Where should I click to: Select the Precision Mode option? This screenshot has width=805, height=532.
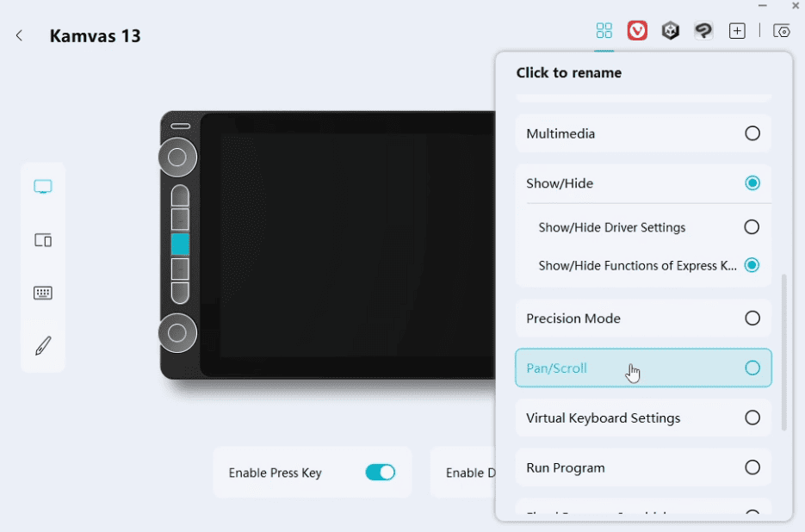click(752, 319)
